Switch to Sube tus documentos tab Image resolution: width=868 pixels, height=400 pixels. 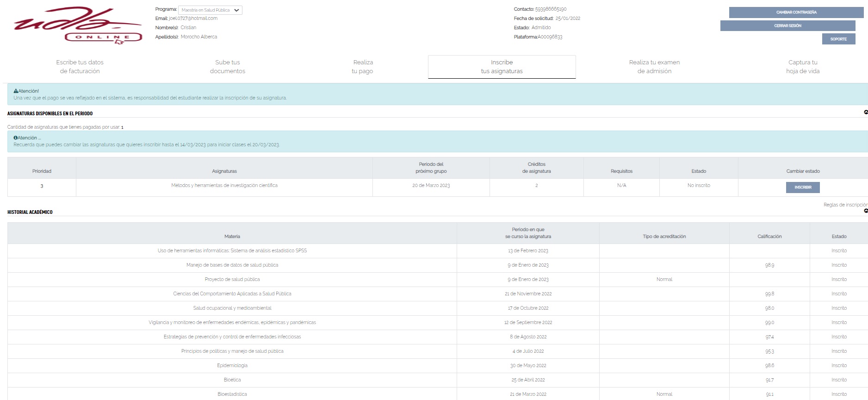click(x=227, y=67)
